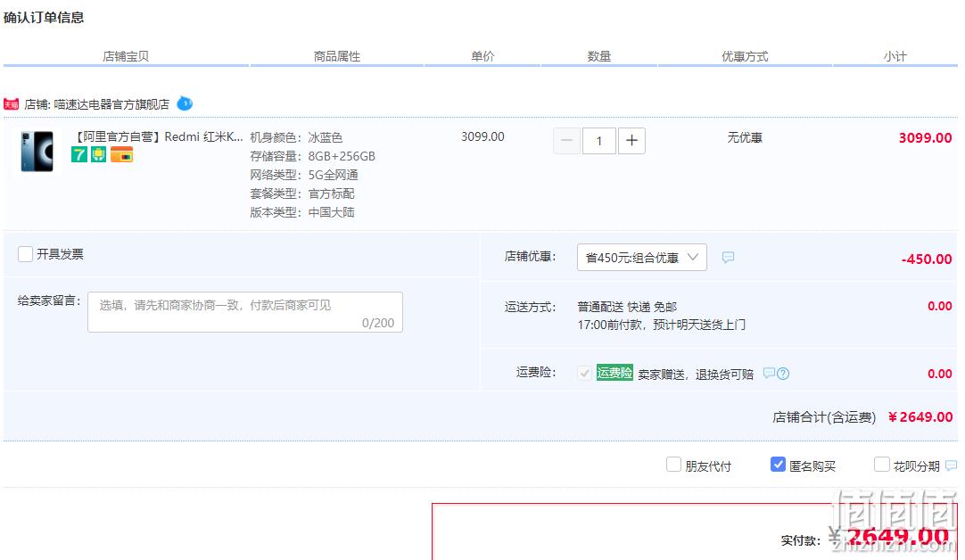Click the store total ¥2649.00
965x560 pixels.
pyautogui.click(x=920, y=417)
